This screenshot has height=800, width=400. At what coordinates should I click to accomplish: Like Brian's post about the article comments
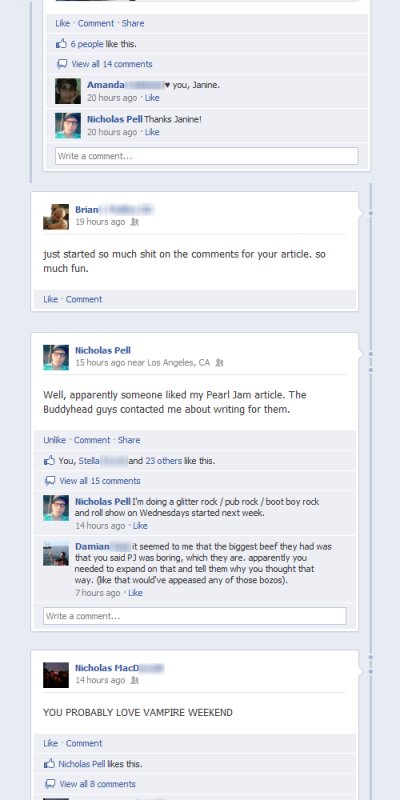click(51, 299)
